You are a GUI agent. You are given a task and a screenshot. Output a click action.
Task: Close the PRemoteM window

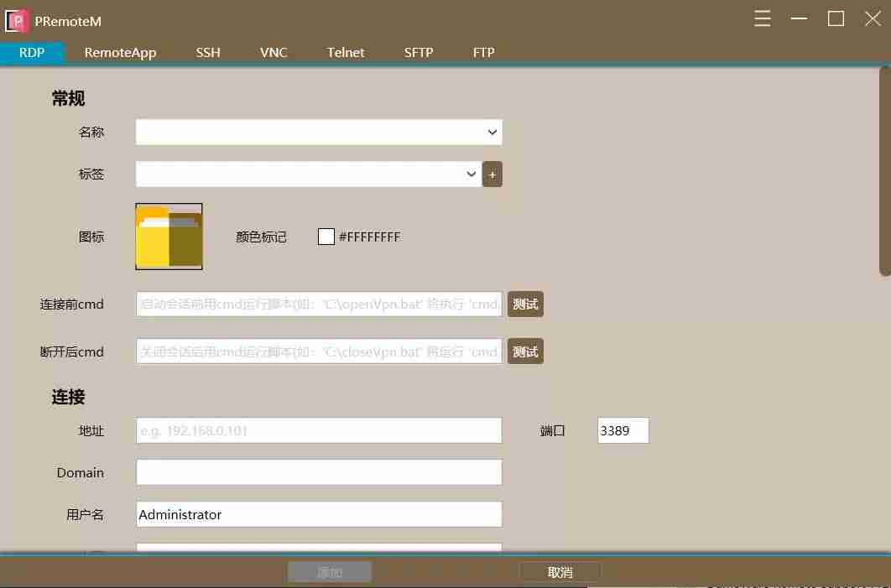pos(873,18)
